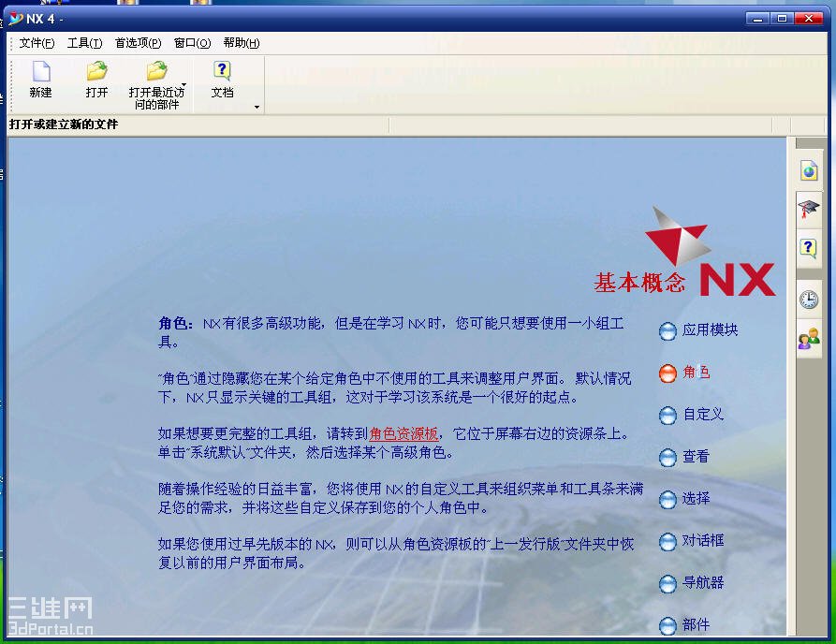This screenshot has width=836, height=644.
Task: Click the blue bullet beside 对话框
Action: 667,542
